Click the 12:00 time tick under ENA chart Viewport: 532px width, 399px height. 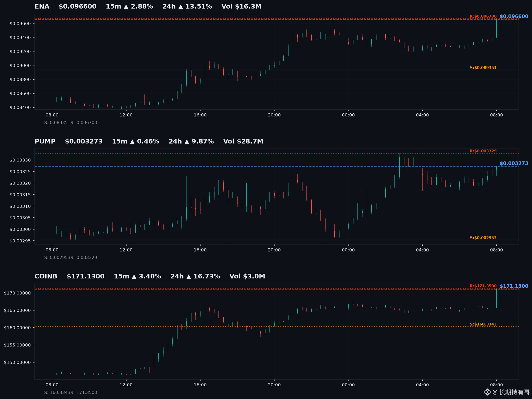126,115
